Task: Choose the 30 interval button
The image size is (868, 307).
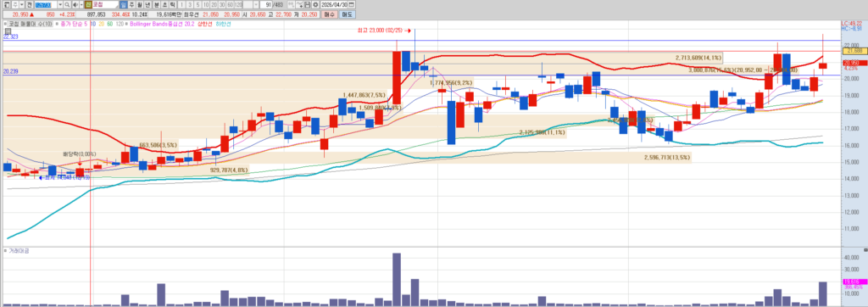Action: pyautogui.click(x=222, y=4)
